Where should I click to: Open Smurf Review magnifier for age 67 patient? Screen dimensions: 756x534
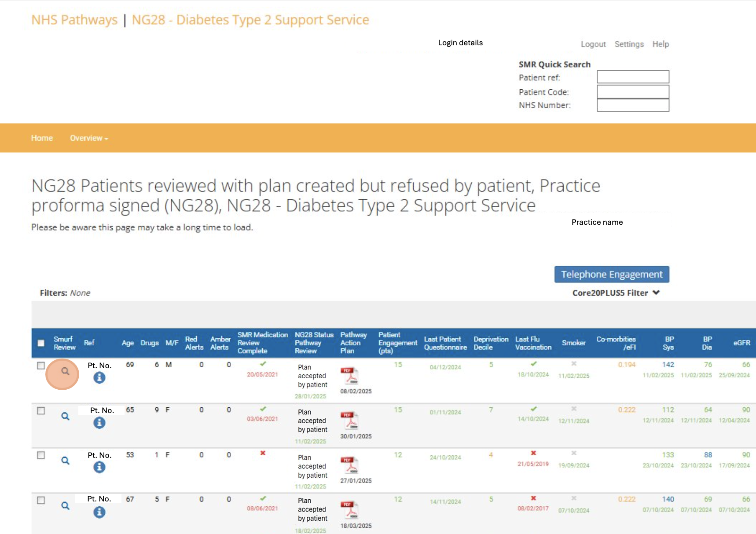pyautogui.click(x=65, y=506)
